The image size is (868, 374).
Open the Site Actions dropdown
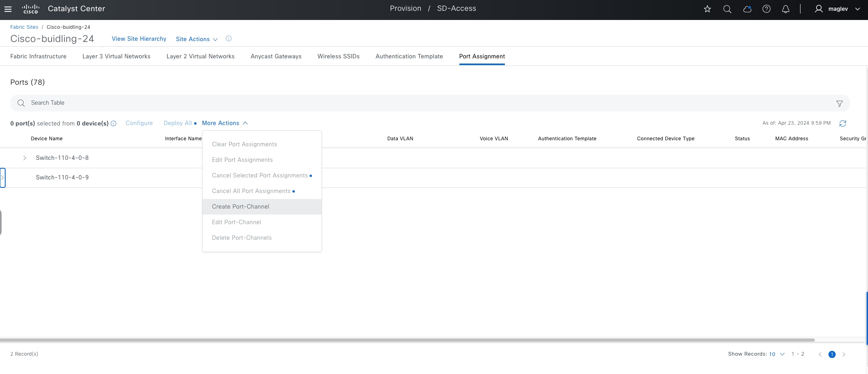[x=197, y=39]
